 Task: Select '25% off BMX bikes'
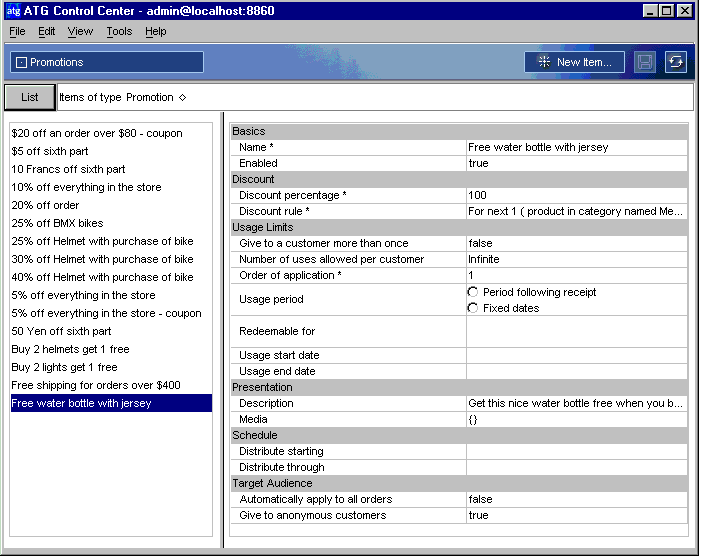111,223
